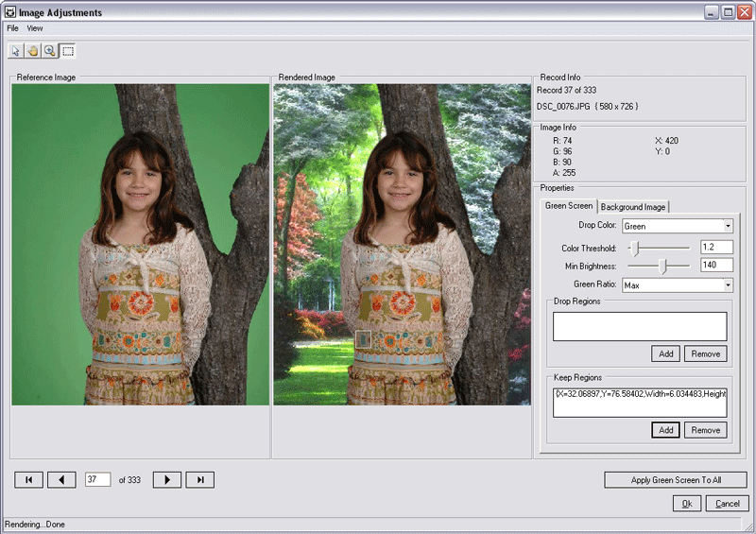This screenshot has height=534, width=756.
Task: Go to the previous record
Action: coord(61,480)
